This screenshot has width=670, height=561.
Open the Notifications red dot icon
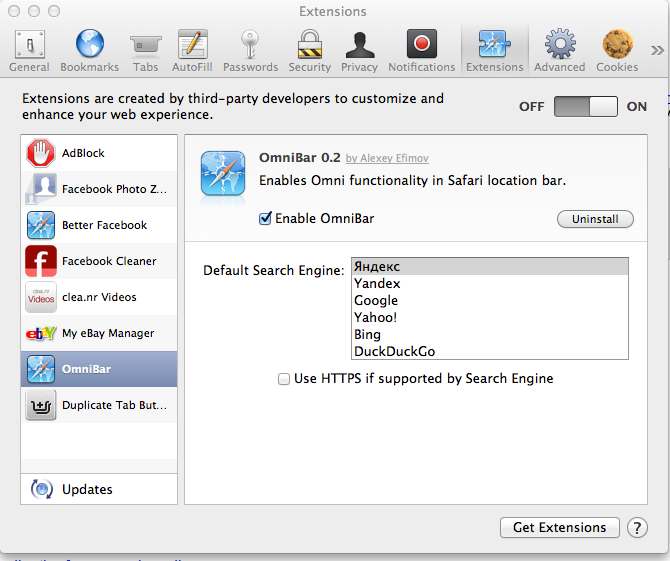click(x=422, y=44)
